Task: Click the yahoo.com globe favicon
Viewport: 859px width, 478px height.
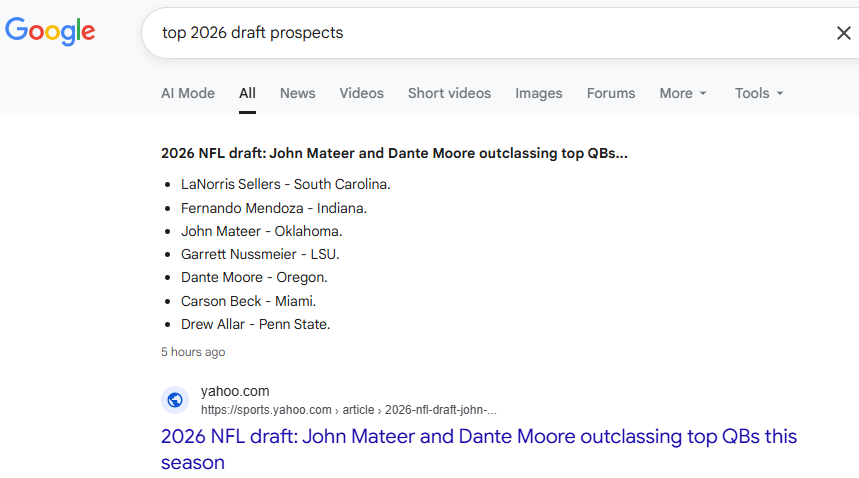Action: click(x=175, y=400)
